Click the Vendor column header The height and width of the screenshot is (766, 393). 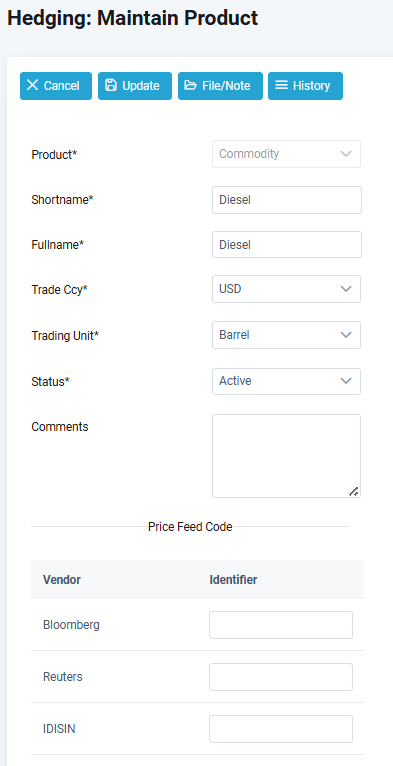(x=62, y=580)
